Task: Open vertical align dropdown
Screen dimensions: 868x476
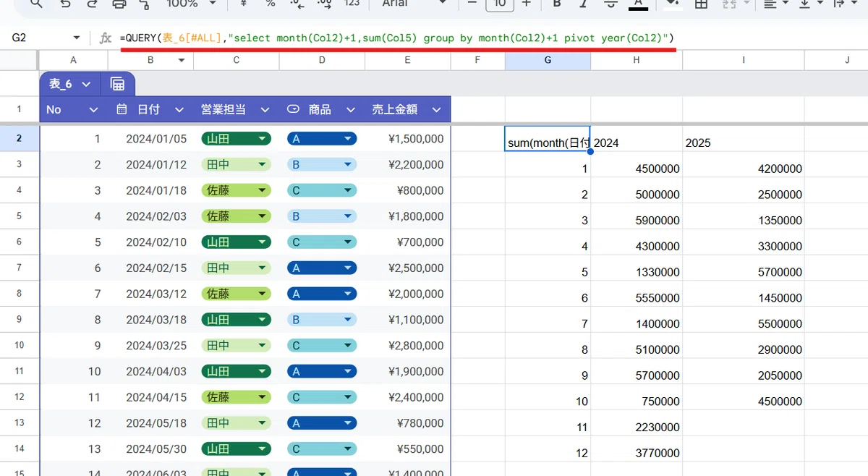Action: point(811,4)
